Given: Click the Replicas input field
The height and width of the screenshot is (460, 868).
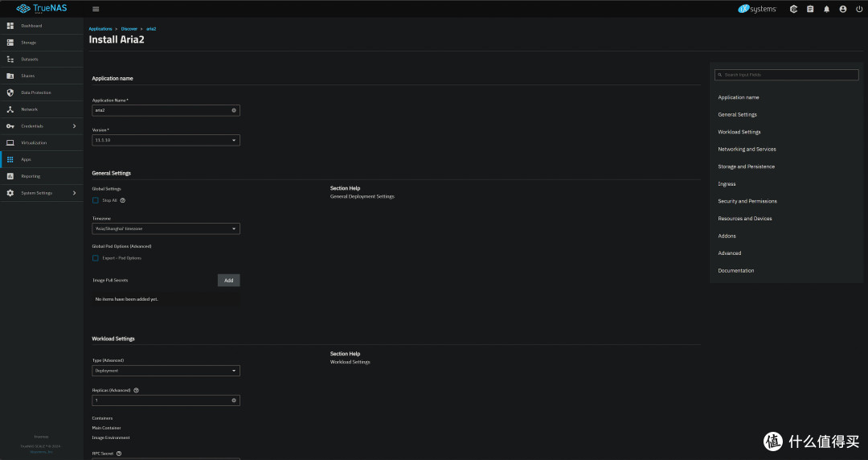Looking at the screenshot, I should [x=166, y=400].
